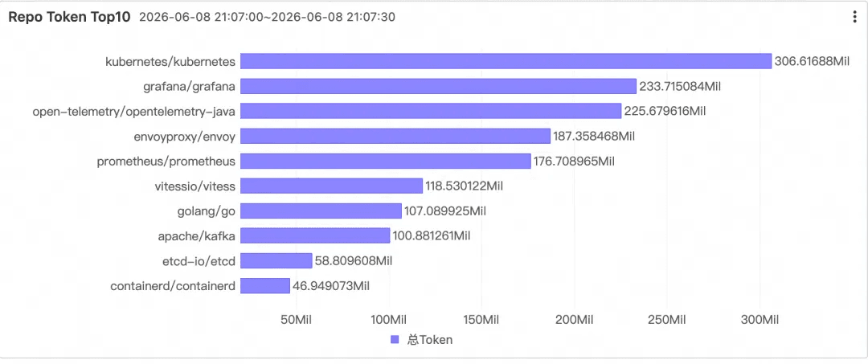Click the time range text in header
The height and width of the screenshot is (364, 868).
267,17
